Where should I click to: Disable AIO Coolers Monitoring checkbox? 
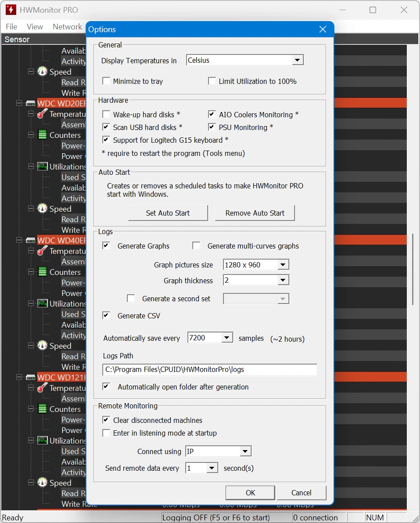(x=212, y=115)
